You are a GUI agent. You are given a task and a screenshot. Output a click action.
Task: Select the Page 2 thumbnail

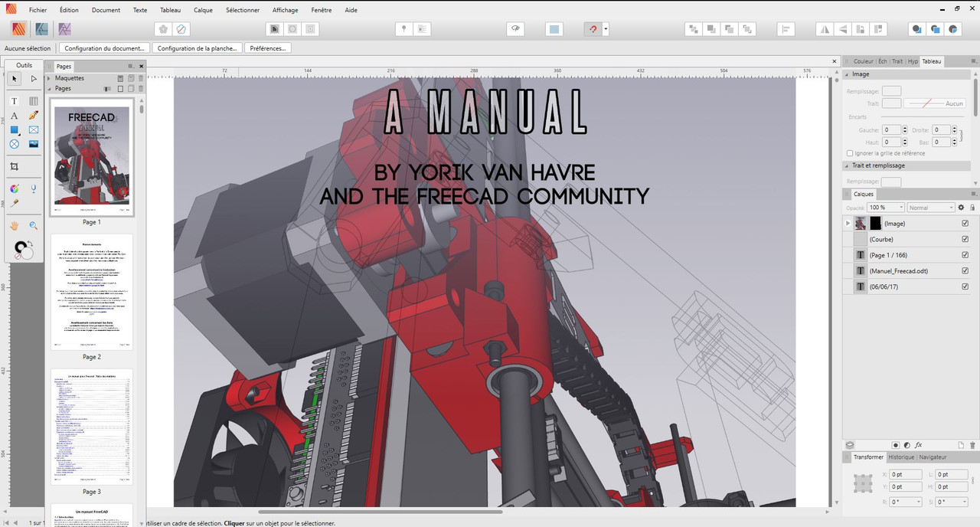[x=91, y=292]
